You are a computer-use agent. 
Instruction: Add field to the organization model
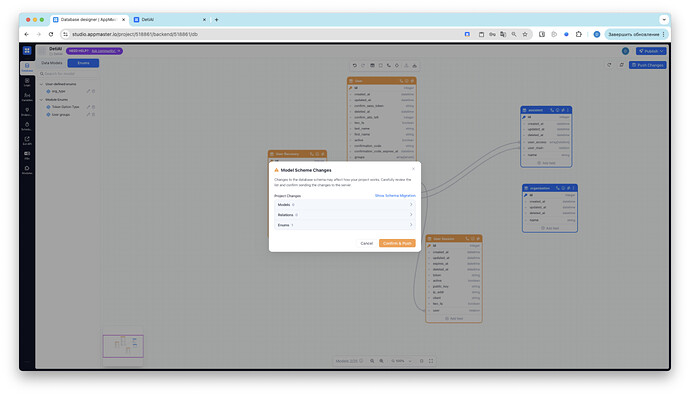click(550, 228)
